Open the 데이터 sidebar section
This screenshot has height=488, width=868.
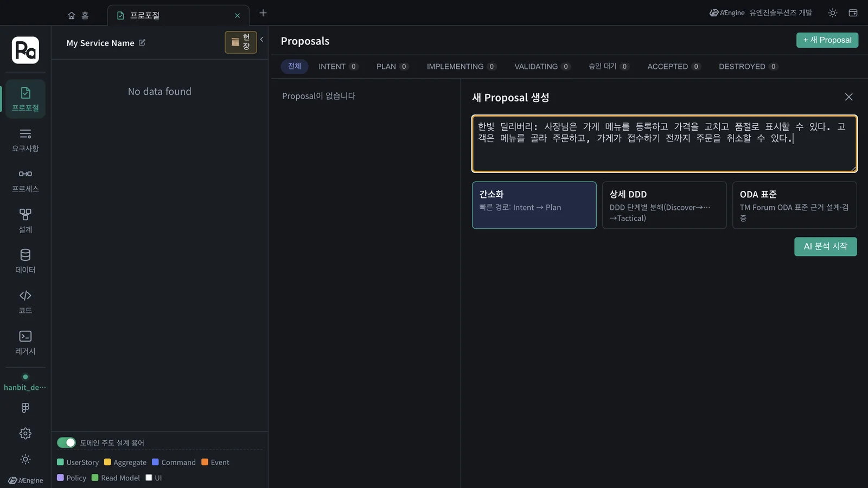pyautogui.click(x=25, y=261)
